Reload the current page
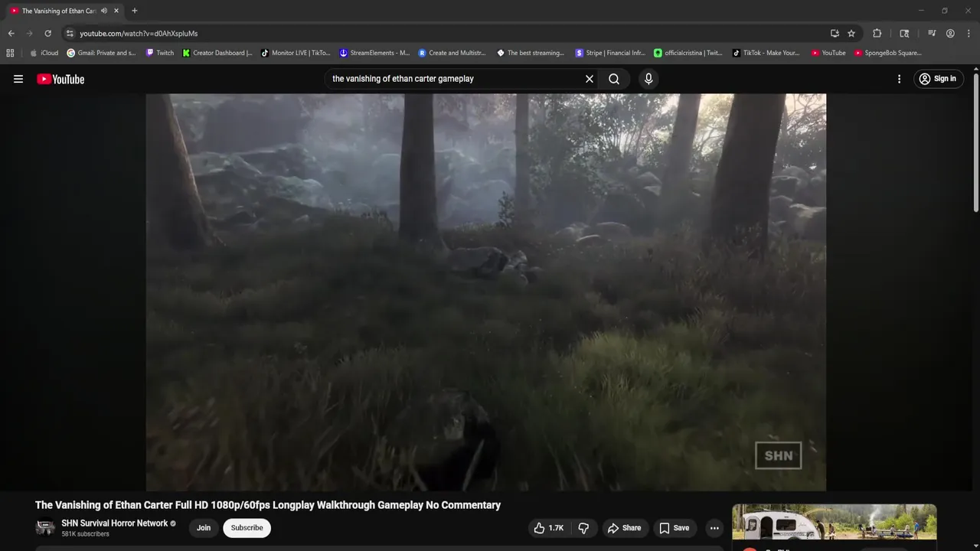Image resolution: width=980 pixels, height=551 pixels. (47, 34)
